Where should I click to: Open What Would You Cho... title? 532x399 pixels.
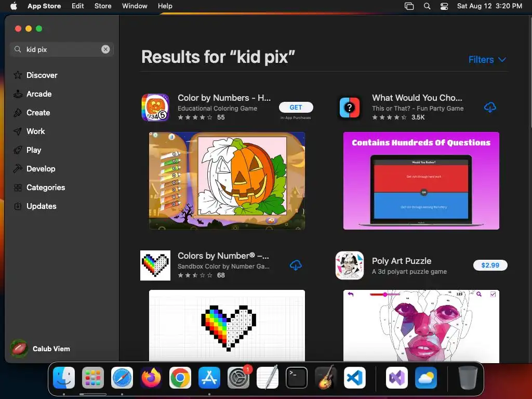coord(417,98)
